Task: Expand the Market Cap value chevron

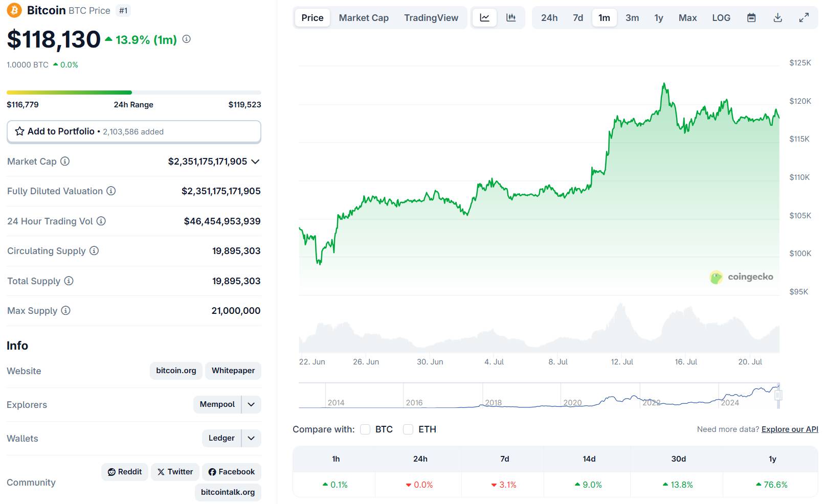Action: [x=255, y=162]
